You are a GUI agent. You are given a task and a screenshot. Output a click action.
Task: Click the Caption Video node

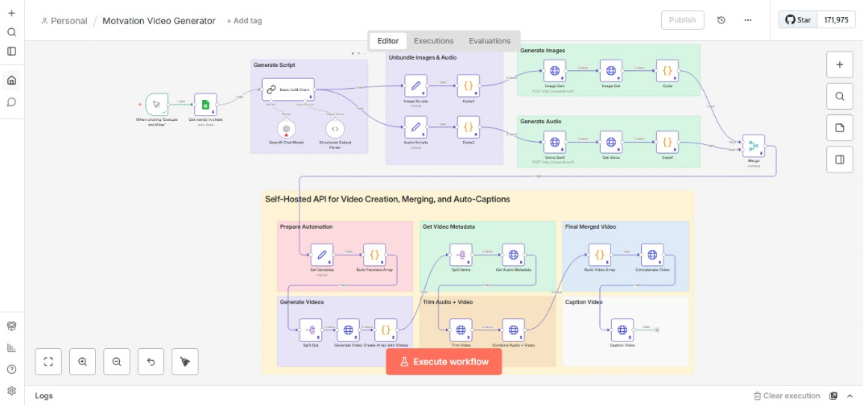pyautogui.click(x=622, y=330)
